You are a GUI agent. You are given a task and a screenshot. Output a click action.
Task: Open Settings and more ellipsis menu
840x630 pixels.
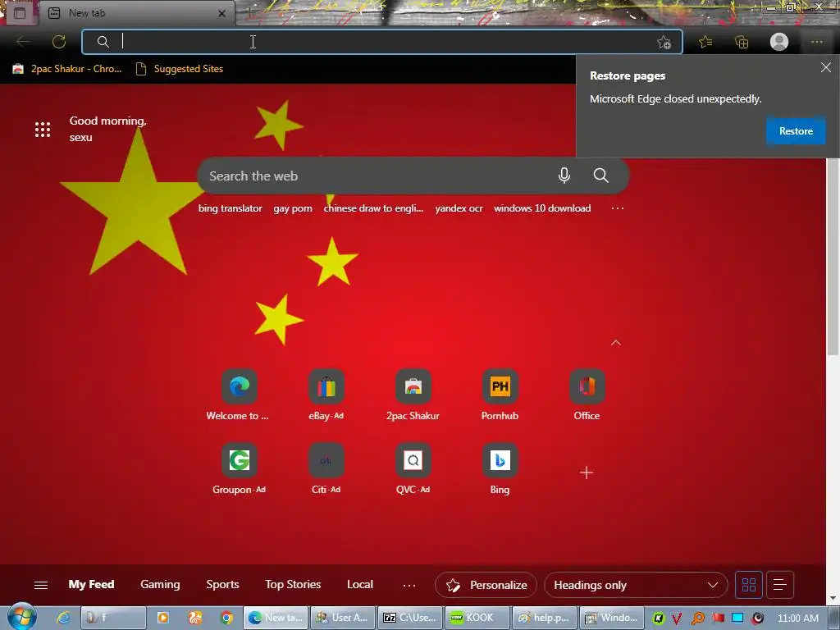pos(816,42)
